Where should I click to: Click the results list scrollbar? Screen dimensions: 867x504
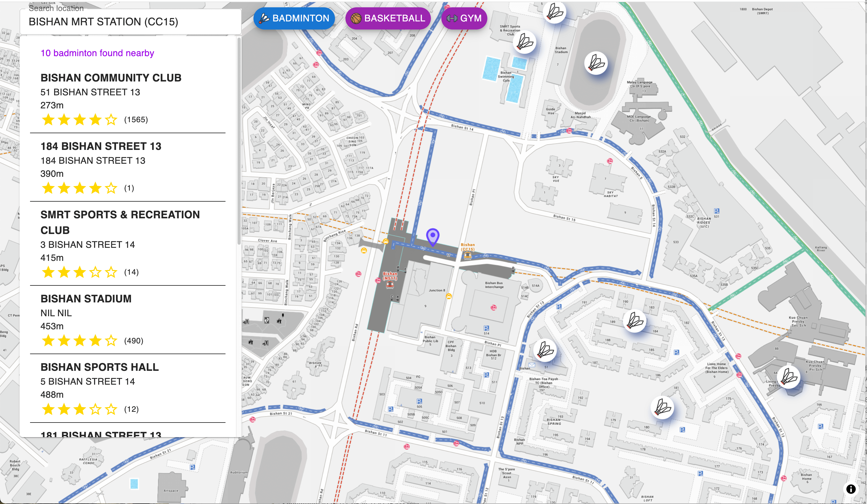(239, 141)
